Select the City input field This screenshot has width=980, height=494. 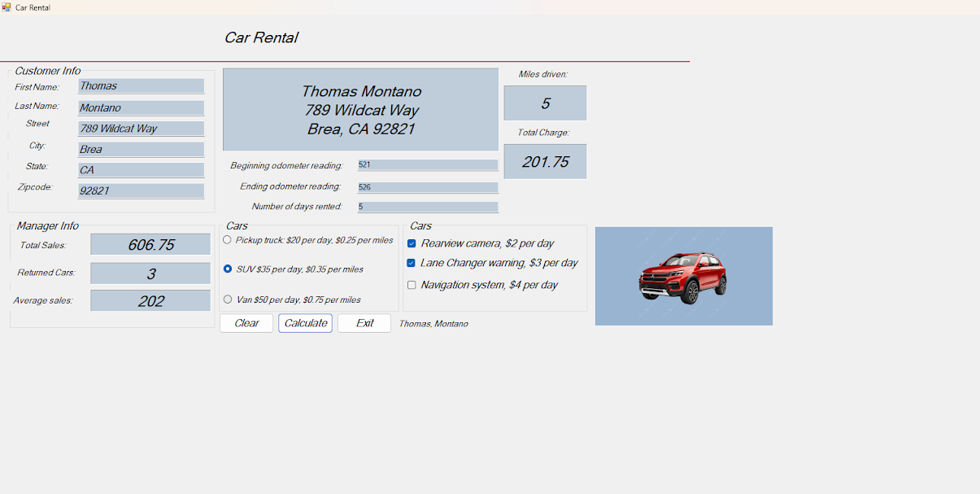click(x=141, y=150)
